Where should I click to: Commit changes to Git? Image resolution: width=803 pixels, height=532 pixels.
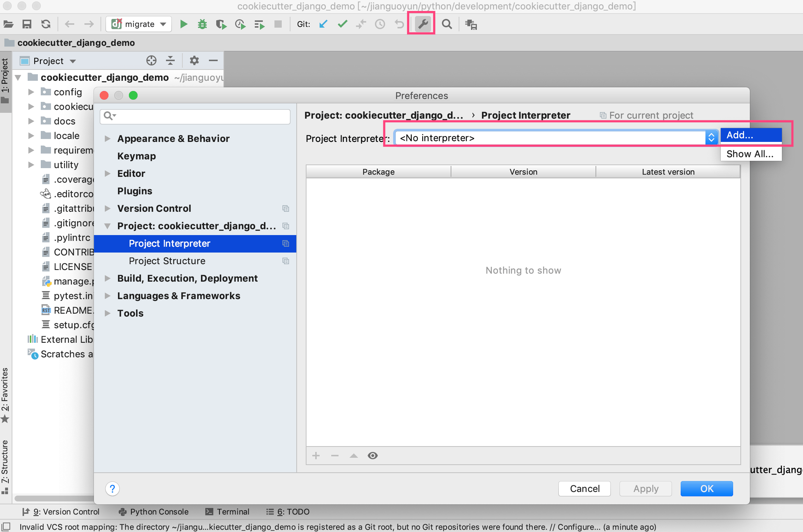click(342, 24)
